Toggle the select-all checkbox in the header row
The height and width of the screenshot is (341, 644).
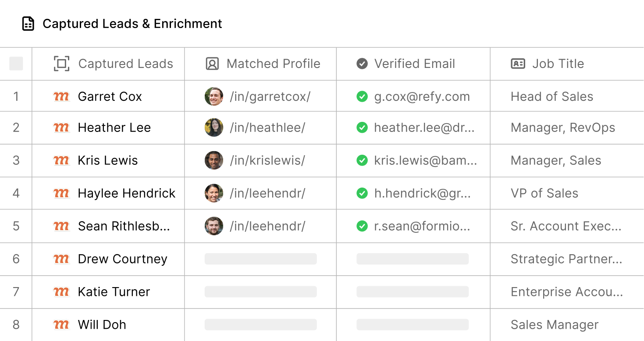click(x=16, y=64)
